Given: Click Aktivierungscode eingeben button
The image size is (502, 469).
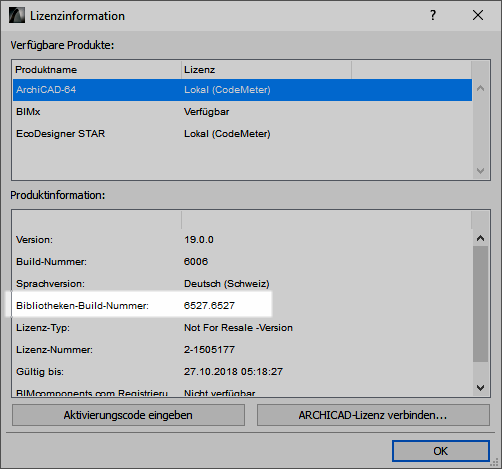Looking at the screenshot, I should pyautogui.click(x=128, y=415).
